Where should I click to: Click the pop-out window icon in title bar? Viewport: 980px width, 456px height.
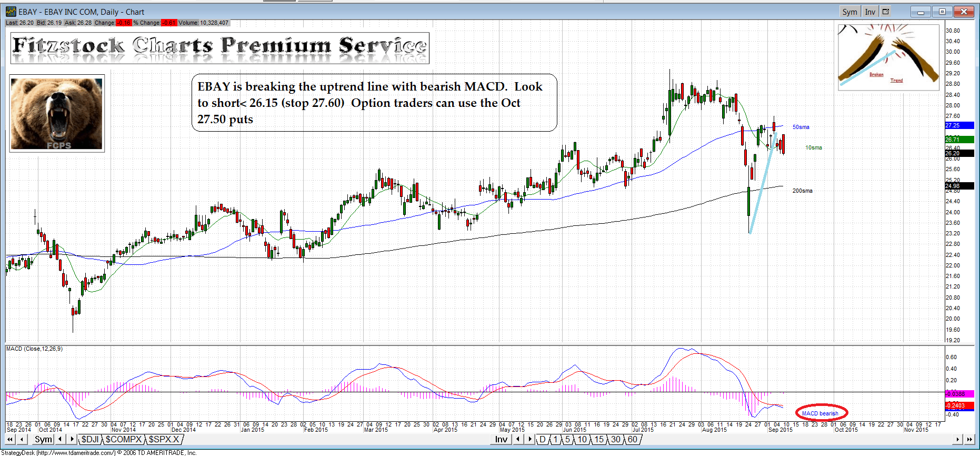[x=886, y=12]
